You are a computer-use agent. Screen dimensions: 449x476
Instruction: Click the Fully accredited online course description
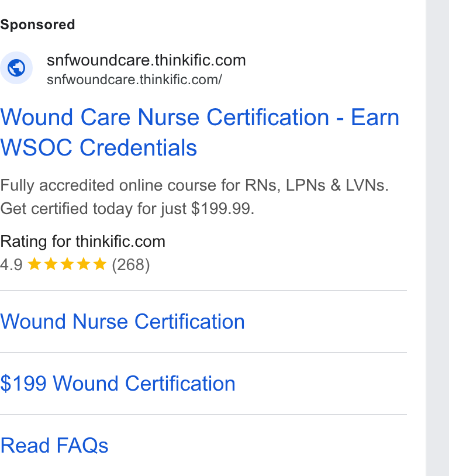click(194, 196)
